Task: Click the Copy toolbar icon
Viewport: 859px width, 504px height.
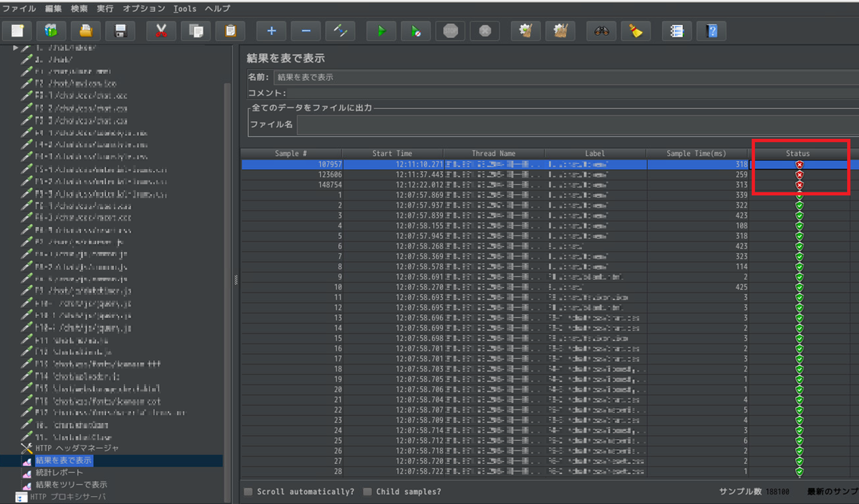Action: 196,31
